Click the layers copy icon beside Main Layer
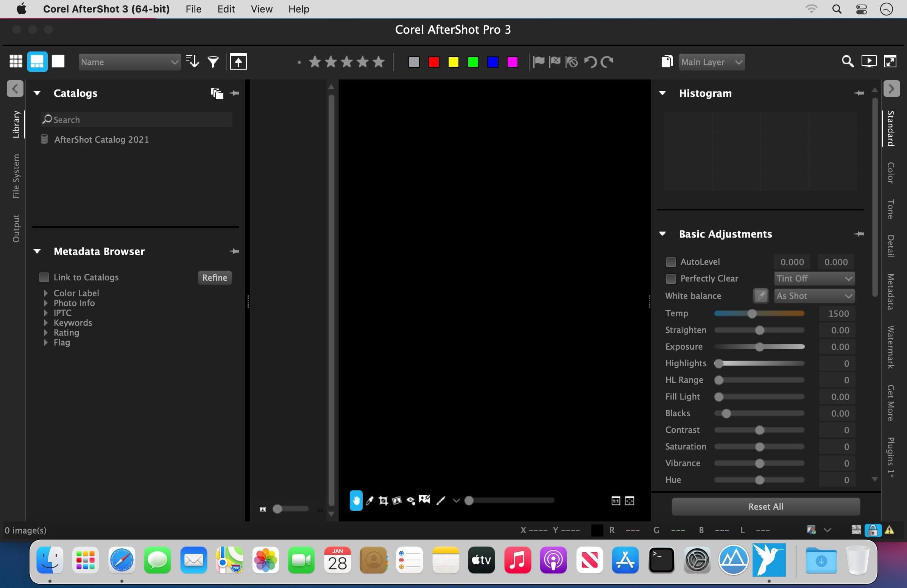Viewport: 907px width, 588px height. click(x=667, y=62)
